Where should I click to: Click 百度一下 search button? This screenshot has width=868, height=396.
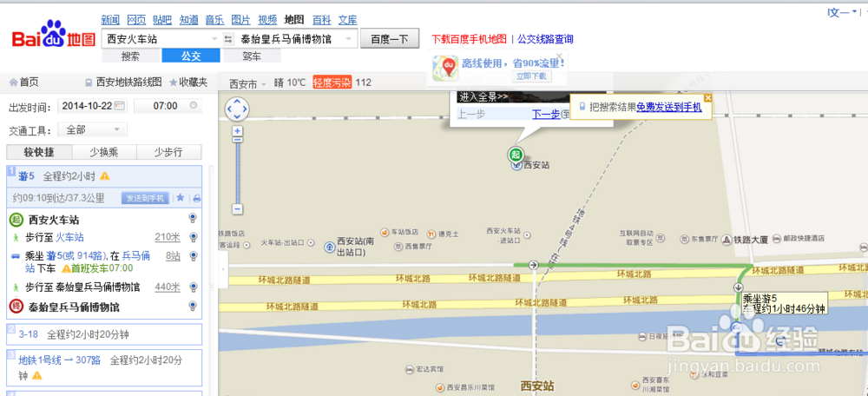389,39
